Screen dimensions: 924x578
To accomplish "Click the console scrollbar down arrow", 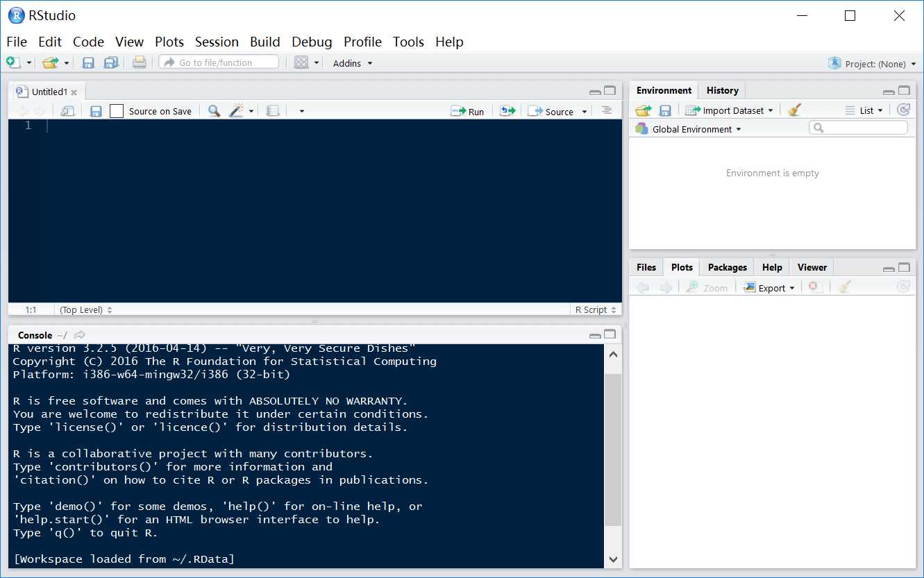I will (613, 559).
